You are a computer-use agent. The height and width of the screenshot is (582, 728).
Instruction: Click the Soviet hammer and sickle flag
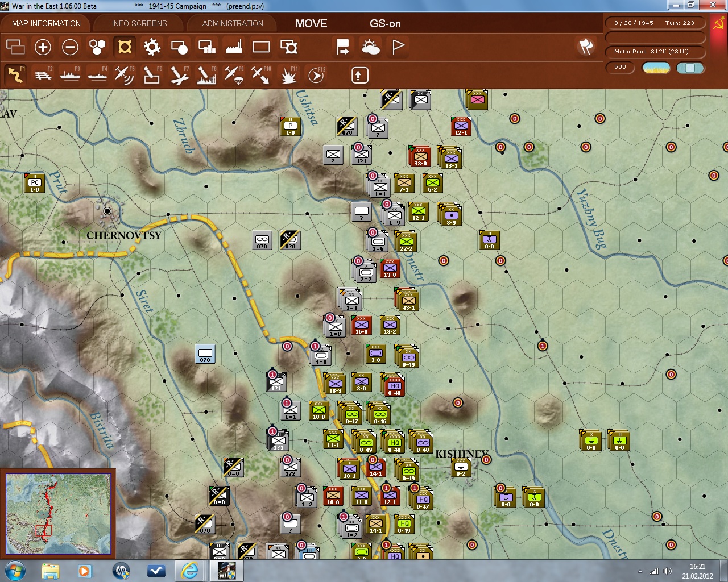[719, 23]
